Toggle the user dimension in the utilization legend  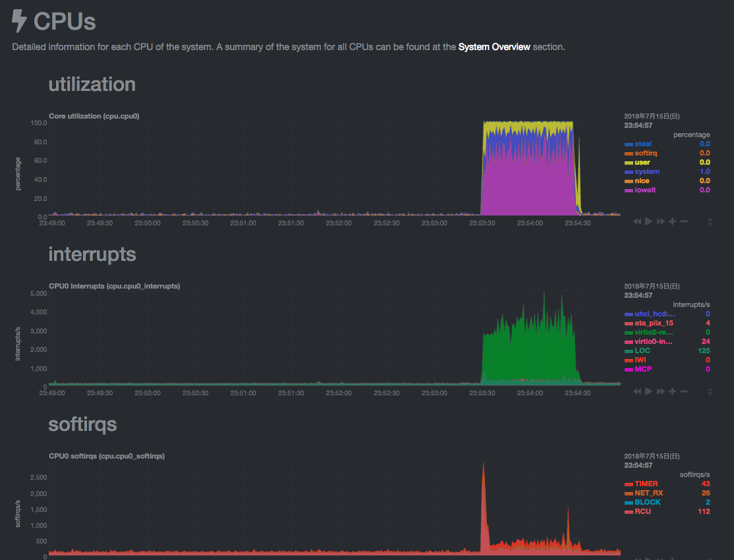pyautogui.click(x=642, y=162)
